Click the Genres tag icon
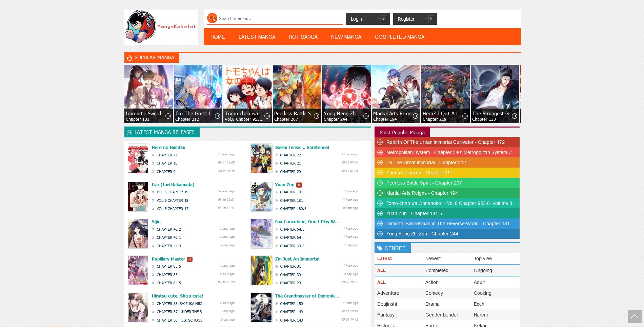 pyautogui.click(x=380, y=248)
